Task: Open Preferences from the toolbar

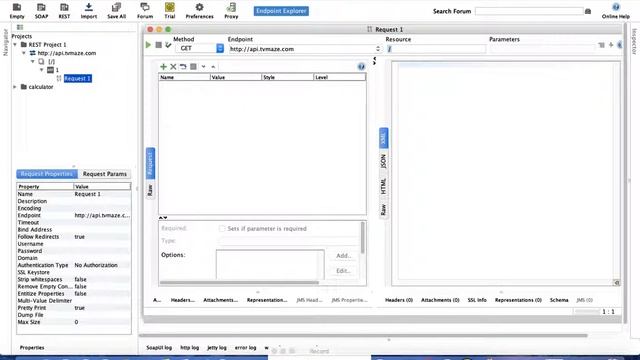Action: click(x=199, y=11)
